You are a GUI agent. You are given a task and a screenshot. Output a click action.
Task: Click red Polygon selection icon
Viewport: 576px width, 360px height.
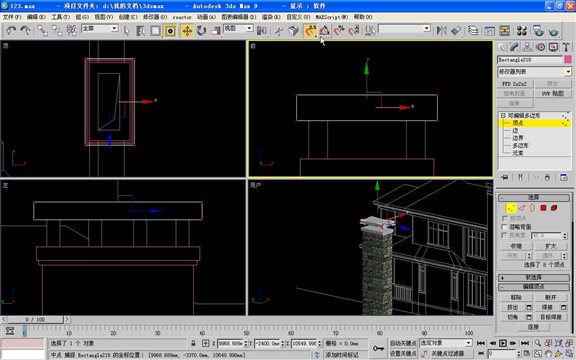543,208
